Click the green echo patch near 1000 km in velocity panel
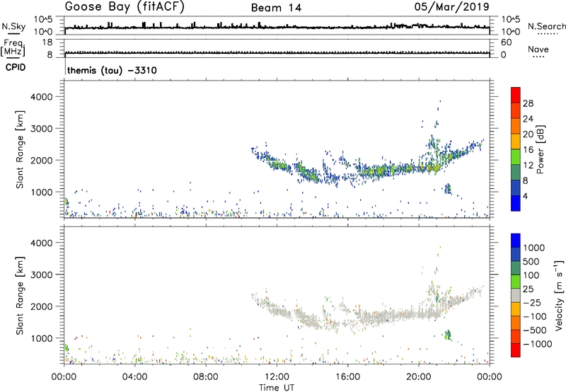Image resolution: width=566 pixels, height=392 pixels. tap(448, 335)
